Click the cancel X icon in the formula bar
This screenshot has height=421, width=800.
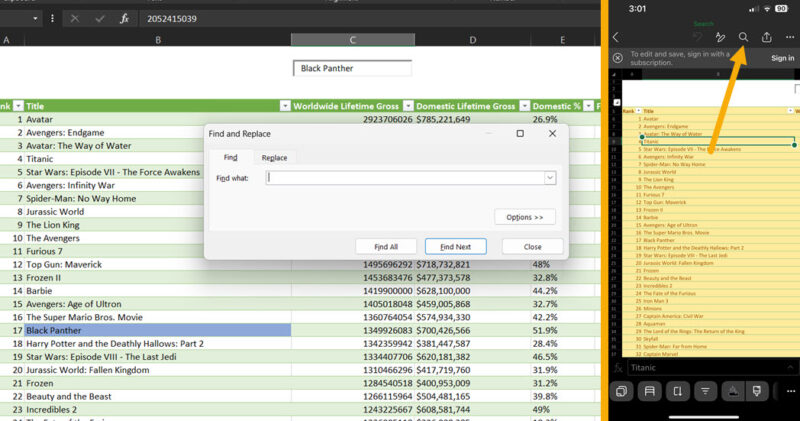coord(75,19)
